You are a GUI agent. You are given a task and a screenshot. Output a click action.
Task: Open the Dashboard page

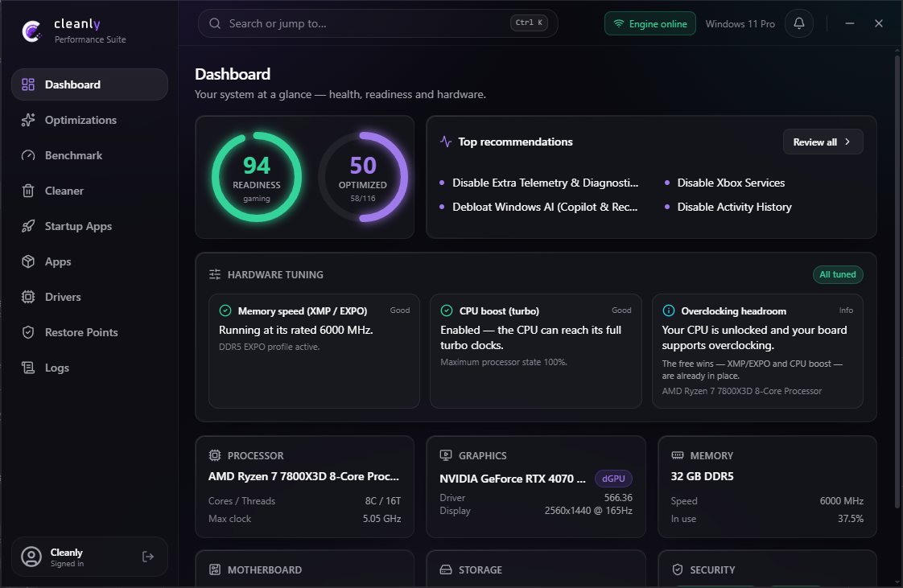[90, 84]
